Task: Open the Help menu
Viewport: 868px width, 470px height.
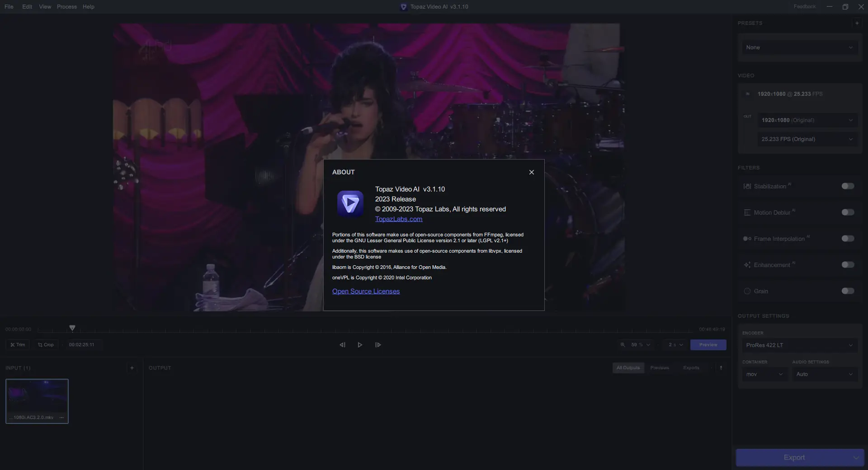Action: click(x=89, y=7)
